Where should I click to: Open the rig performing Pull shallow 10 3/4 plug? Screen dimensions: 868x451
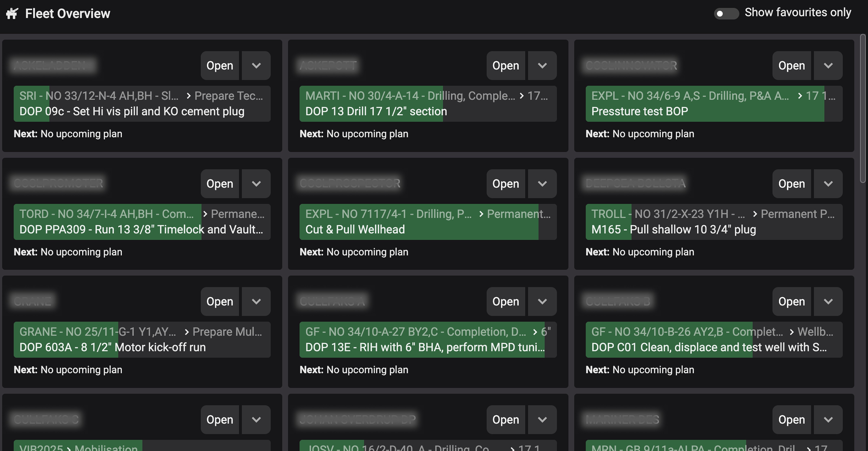click(792, 184)
